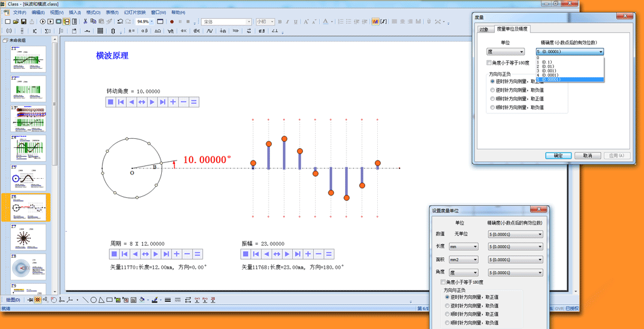Click the red record button in toolbar

171,22
